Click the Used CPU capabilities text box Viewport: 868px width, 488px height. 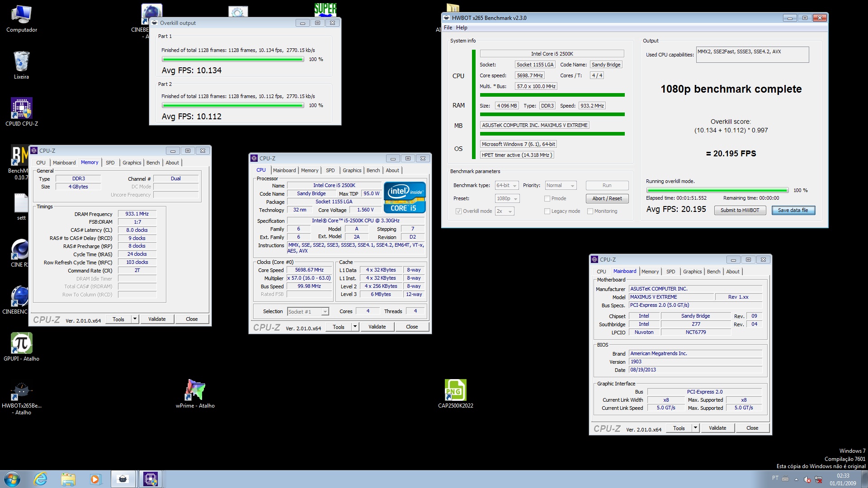click(752, 55)
